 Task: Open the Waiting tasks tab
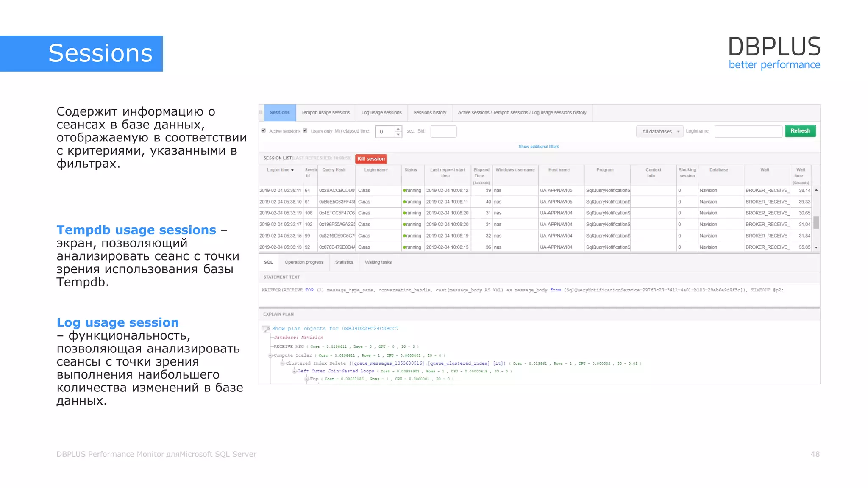click(378, 262)
